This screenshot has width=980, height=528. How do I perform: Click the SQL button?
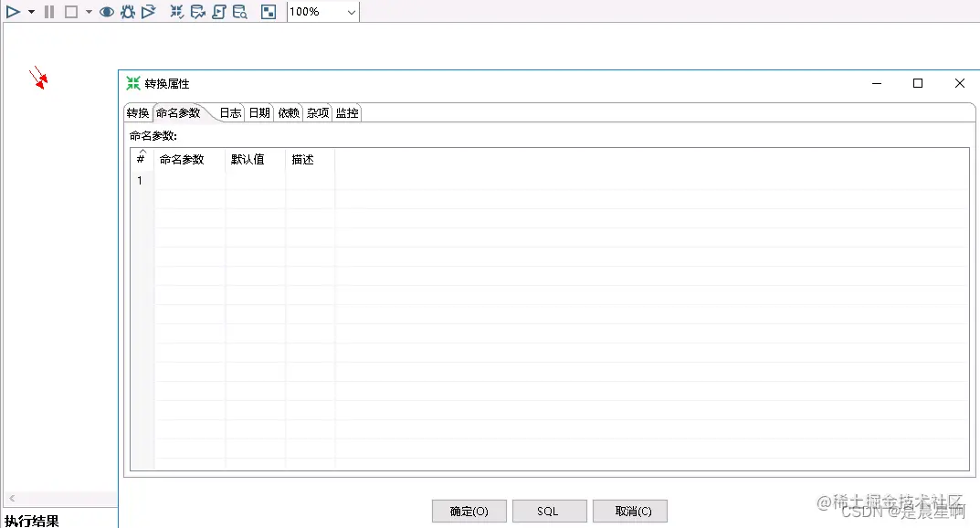550,512
